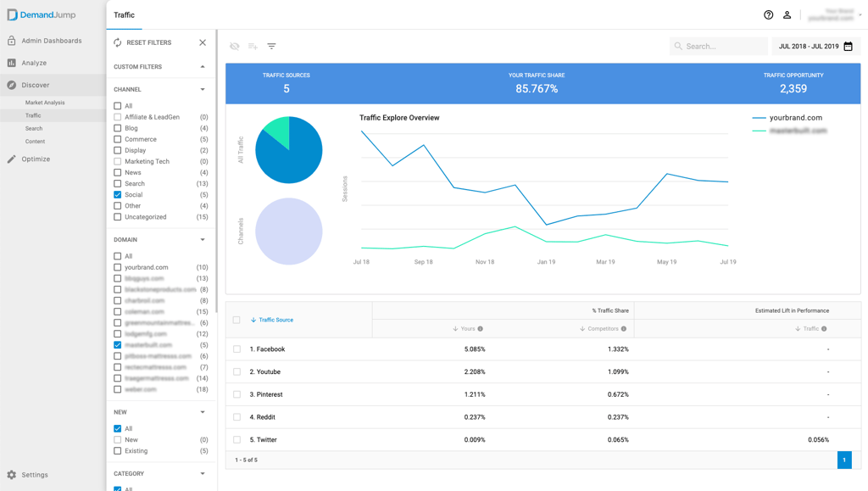This screenshot has height=491, width=868.
Task: Close the filters panel
Action: click(203, 42)
